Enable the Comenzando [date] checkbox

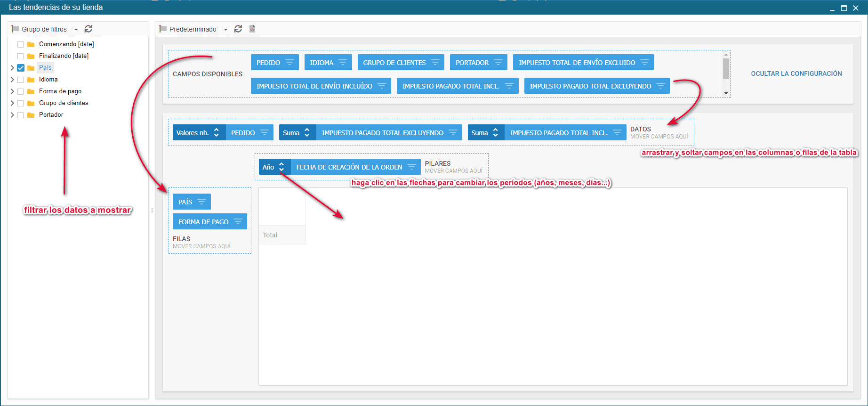(21, 44)
